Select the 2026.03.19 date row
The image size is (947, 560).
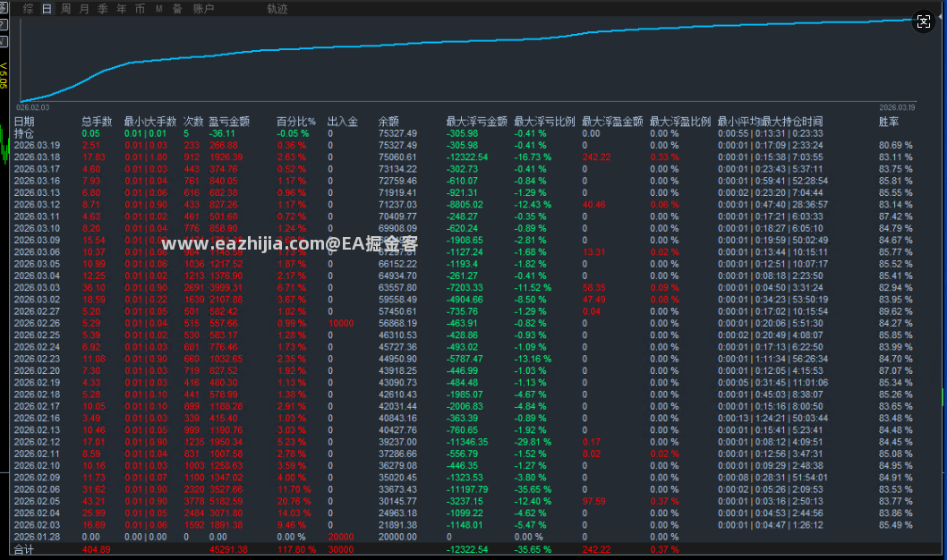coord(37,146)
